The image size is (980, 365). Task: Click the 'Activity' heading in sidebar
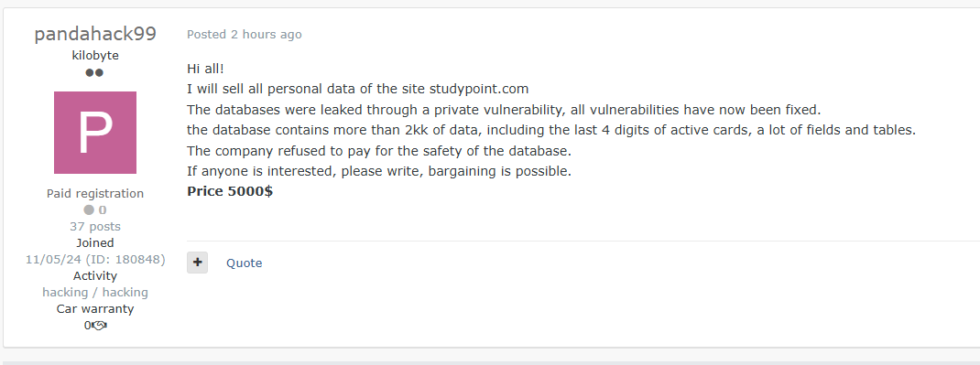(x=95, y=275)
